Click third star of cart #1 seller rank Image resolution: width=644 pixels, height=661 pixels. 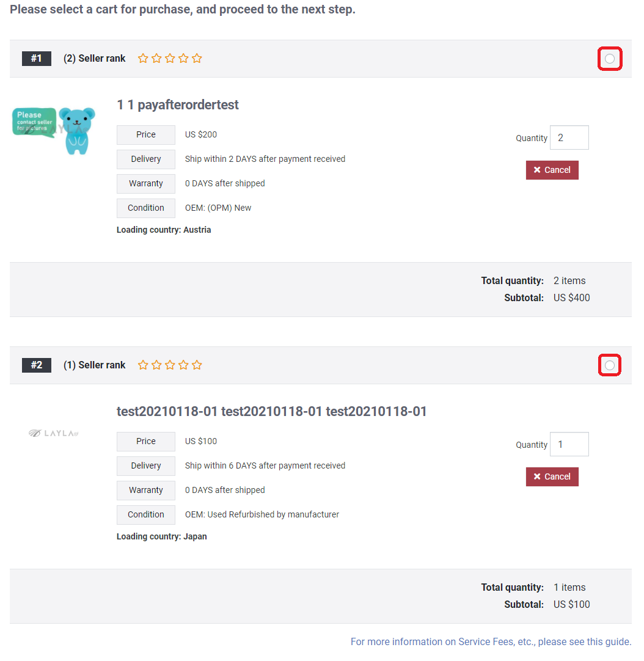(x=170, y=58)
